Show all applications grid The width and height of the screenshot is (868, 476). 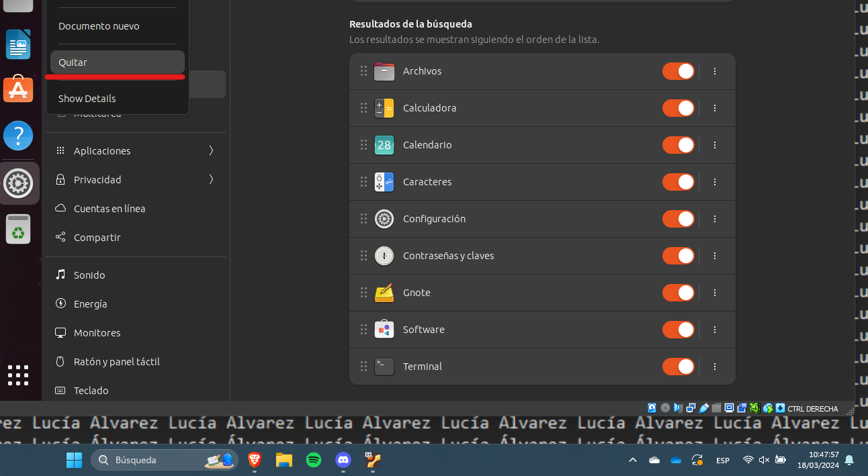[x=18, y=375]
